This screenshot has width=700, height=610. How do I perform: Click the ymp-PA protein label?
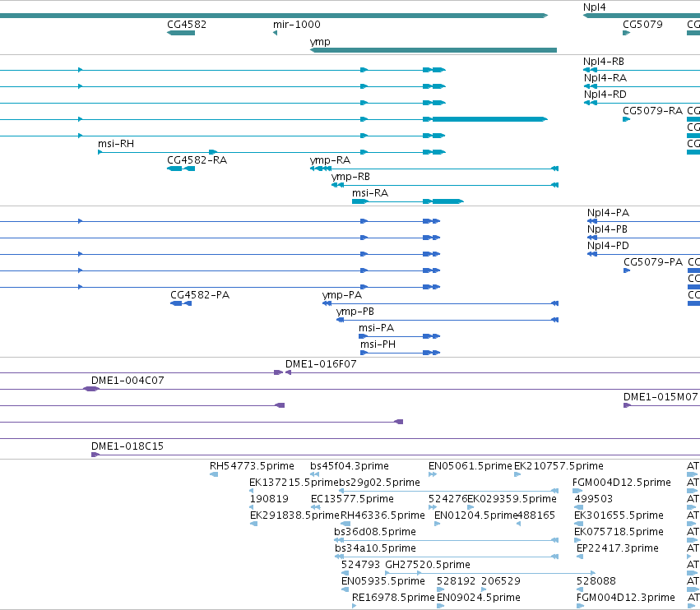point(342,295)
